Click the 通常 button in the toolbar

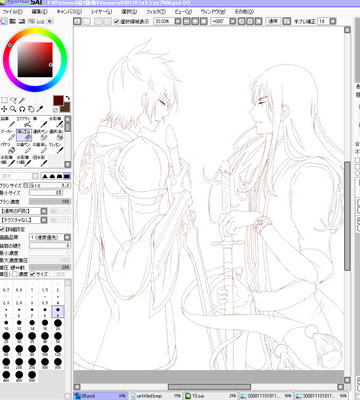click(x=273, y=21)
